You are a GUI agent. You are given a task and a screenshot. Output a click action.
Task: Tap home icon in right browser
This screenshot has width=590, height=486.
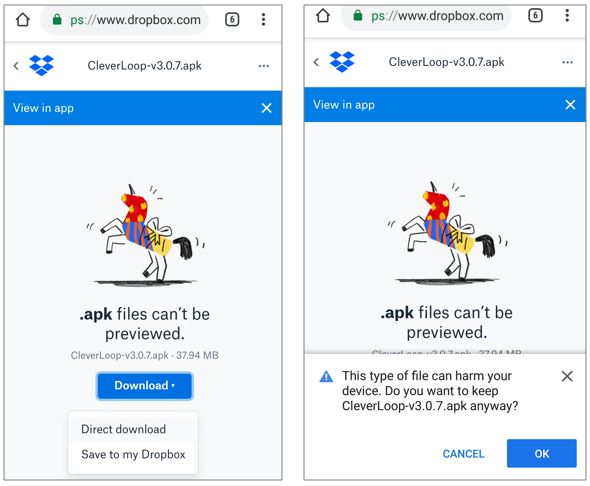pos(323,15)
